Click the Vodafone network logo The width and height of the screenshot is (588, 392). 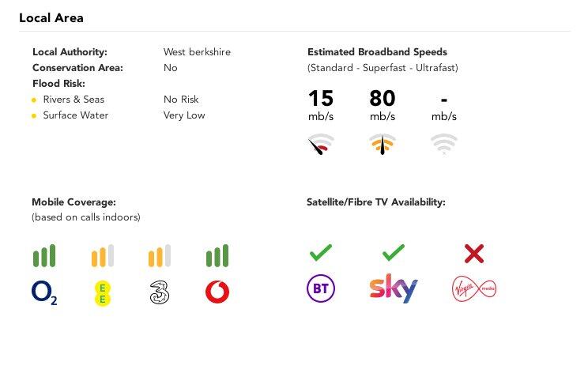click(x=217, y=292)
